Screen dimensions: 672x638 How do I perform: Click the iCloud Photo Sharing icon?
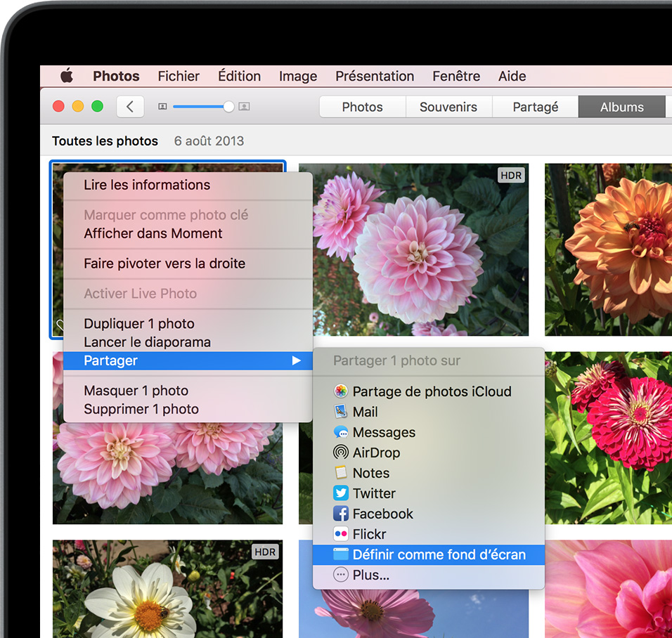341,391
